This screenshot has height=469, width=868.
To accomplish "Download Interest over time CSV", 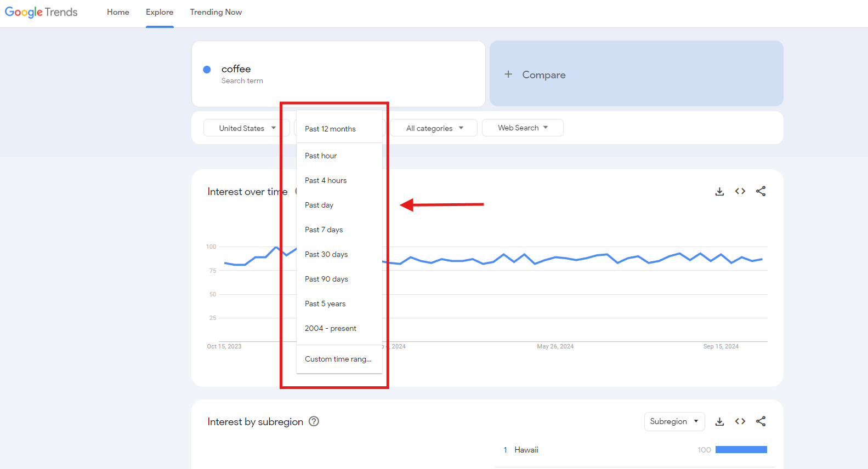I will 719,191.
